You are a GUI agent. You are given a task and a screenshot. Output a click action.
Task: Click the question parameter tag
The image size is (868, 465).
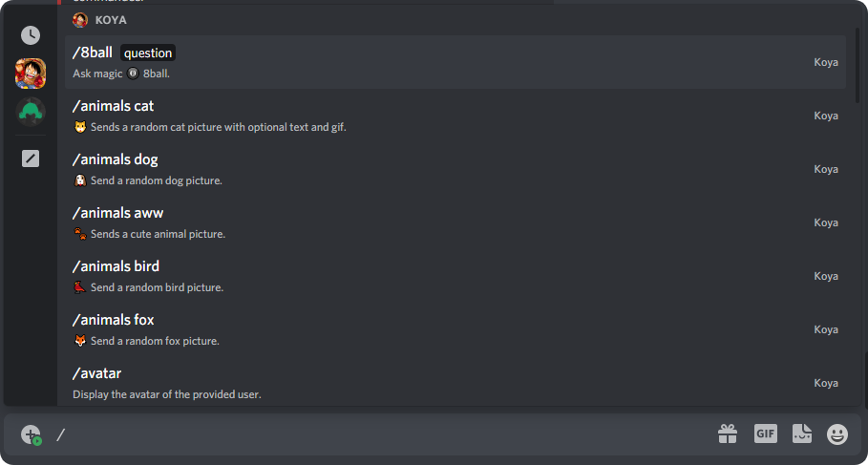[x=148, y=53]
